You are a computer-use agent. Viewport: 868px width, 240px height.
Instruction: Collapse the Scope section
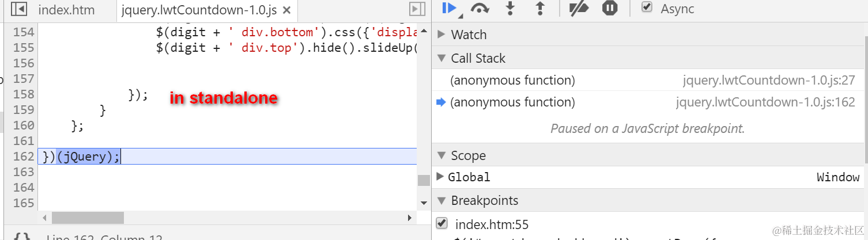pyautogui.click(x=441, y=155)
